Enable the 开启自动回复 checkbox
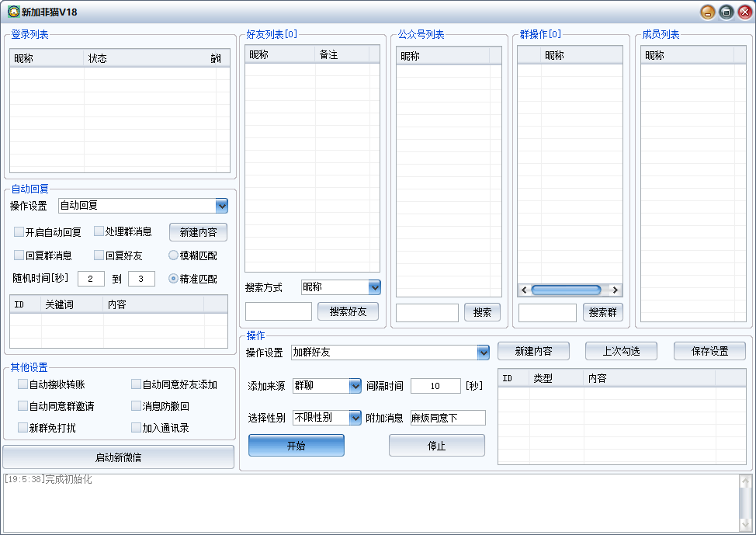The image size is (756, 535). click(x=19, y=231)
